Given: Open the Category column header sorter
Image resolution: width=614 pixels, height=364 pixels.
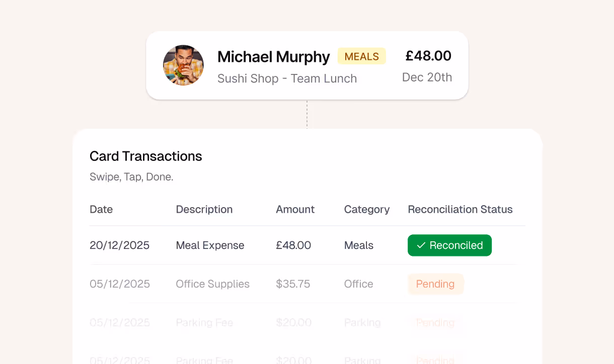Looking at the screenshot, I should [367, 209].
